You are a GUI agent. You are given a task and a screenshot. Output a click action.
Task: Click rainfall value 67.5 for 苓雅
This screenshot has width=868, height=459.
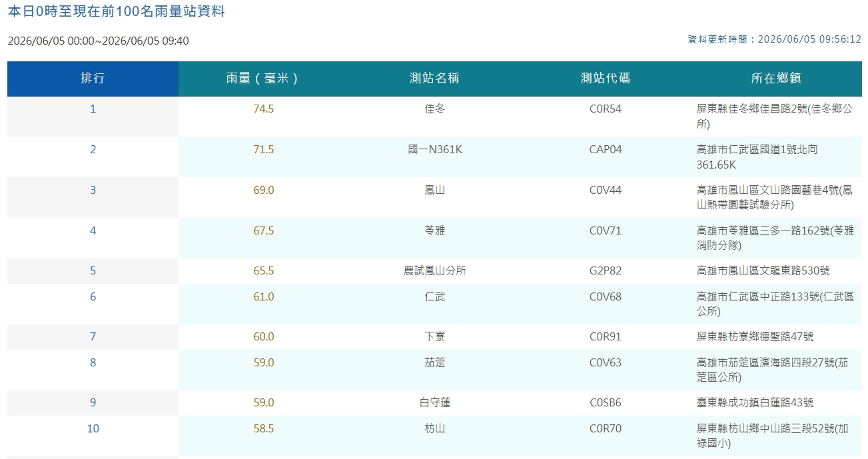pyautogui.click(x=264, y=230)
